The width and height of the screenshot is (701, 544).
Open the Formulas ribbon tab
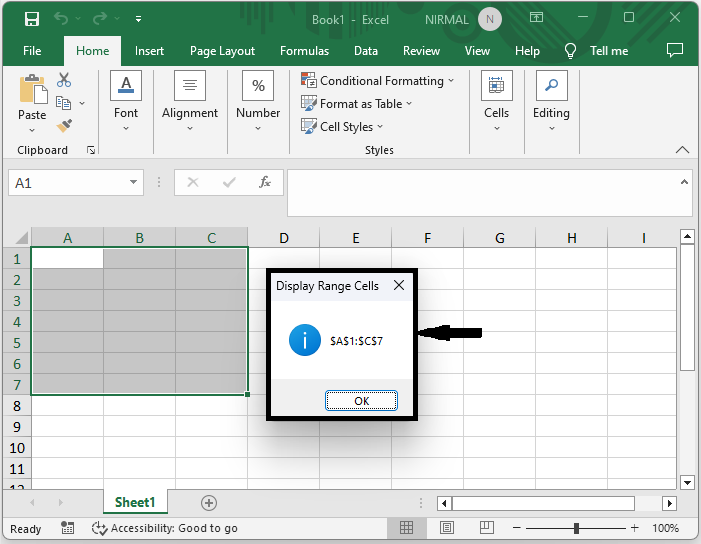point(304,51)
